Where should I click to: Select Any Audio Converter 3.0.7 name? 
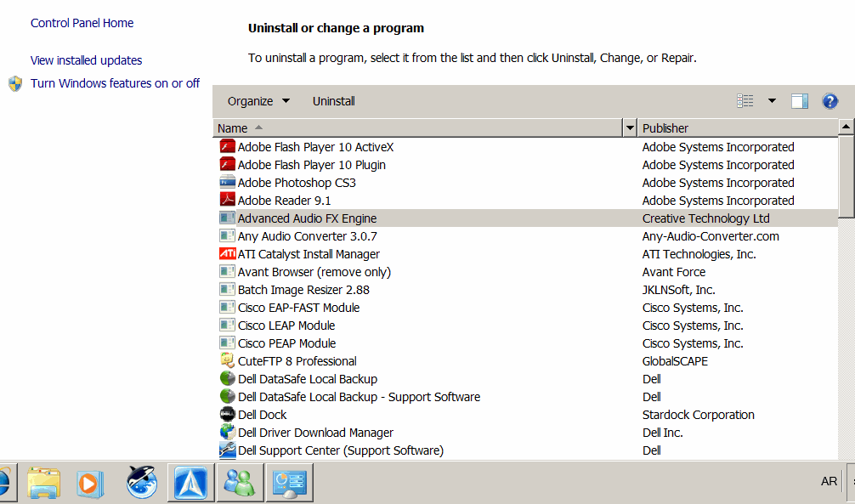tap(308, 236)
